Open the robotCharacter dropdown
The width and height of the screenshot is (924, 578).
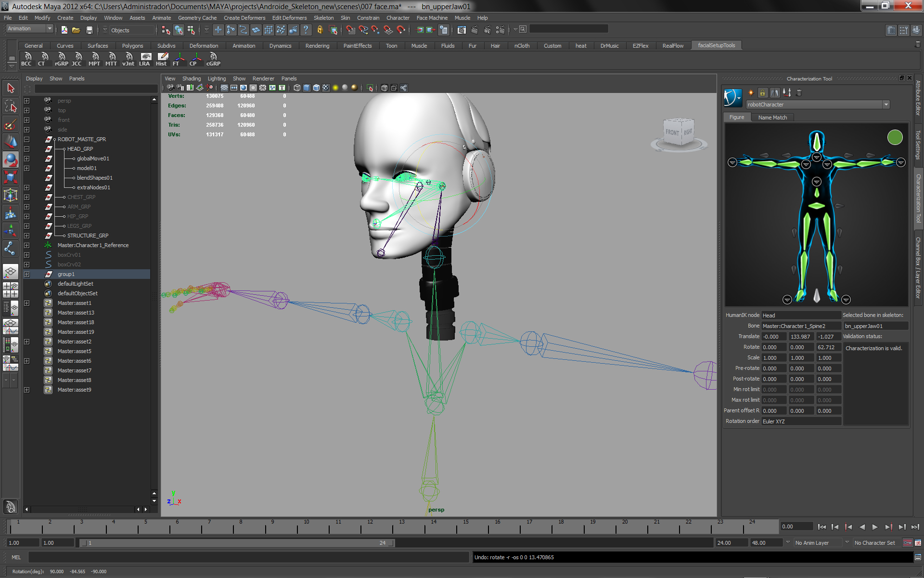(x=885, y=105)
